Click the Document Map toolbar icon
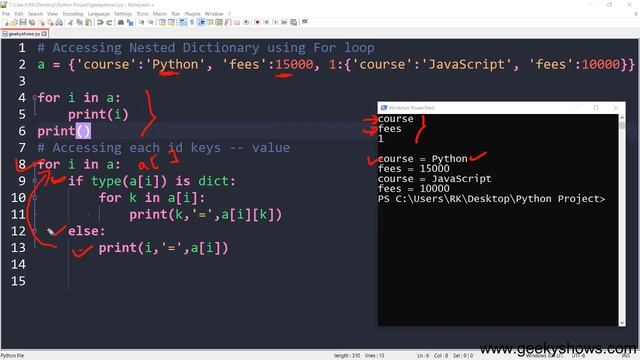Image resolution: width=640 pixels, height=360 pixels. pyautogui.click(x=219, y=22)
